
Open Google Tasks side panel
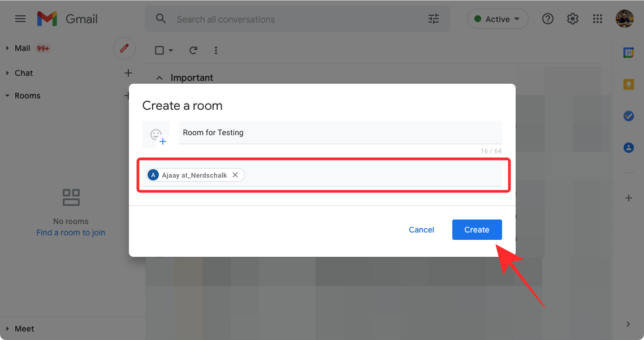pyautogui.click(x=628, y=116)
